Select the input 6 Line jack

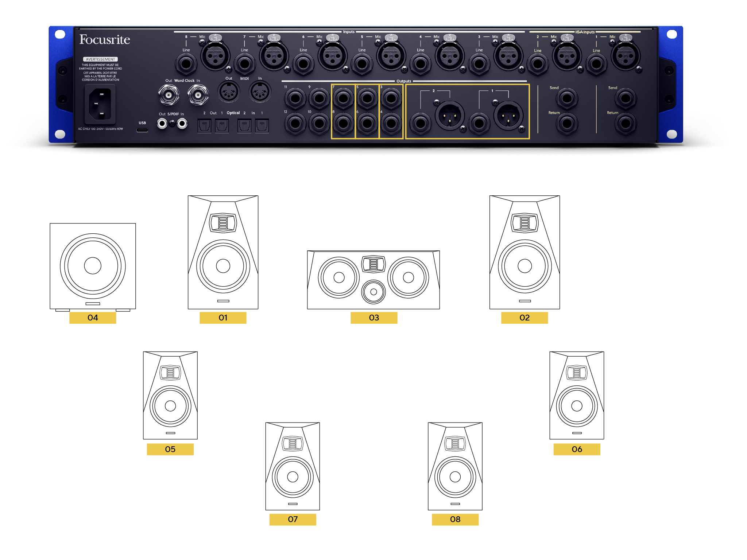(303, 64)
